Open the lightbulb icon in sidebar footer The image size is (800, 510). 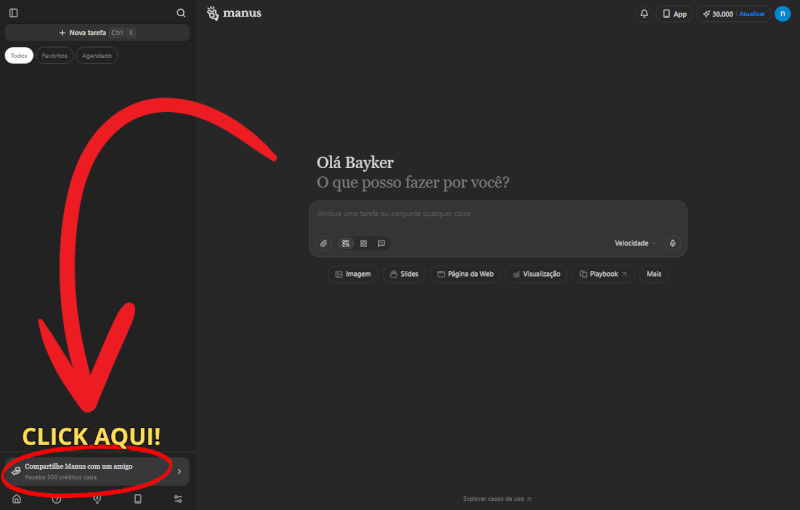coord(97,499)
